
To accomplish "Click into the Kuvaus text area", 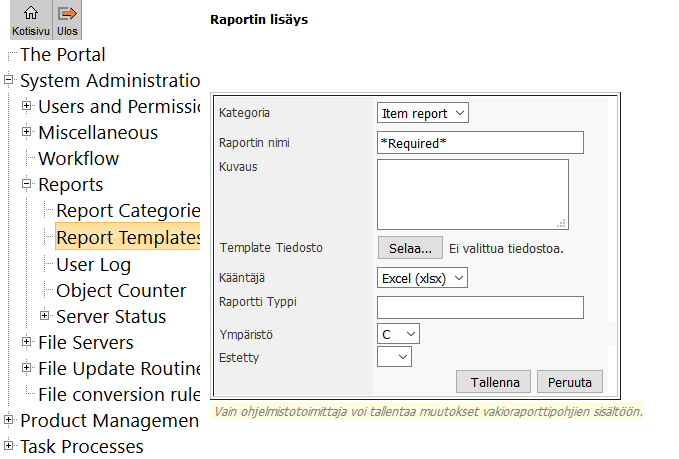I will 472,194.
